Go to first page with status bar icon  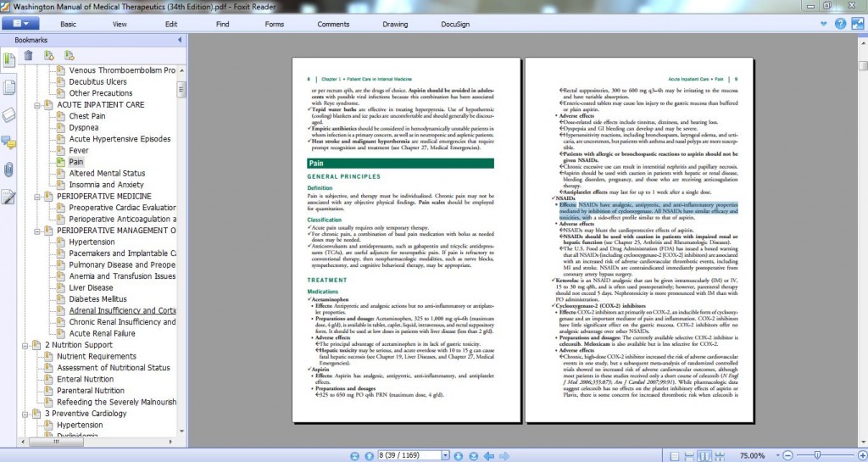point(355,456)
